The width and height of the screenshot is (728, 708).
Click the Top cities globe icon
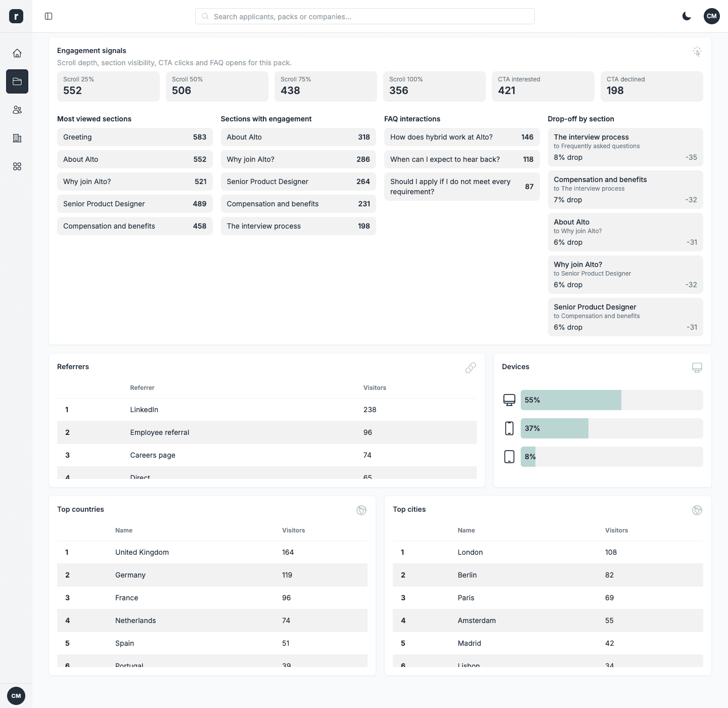point(697,510)
